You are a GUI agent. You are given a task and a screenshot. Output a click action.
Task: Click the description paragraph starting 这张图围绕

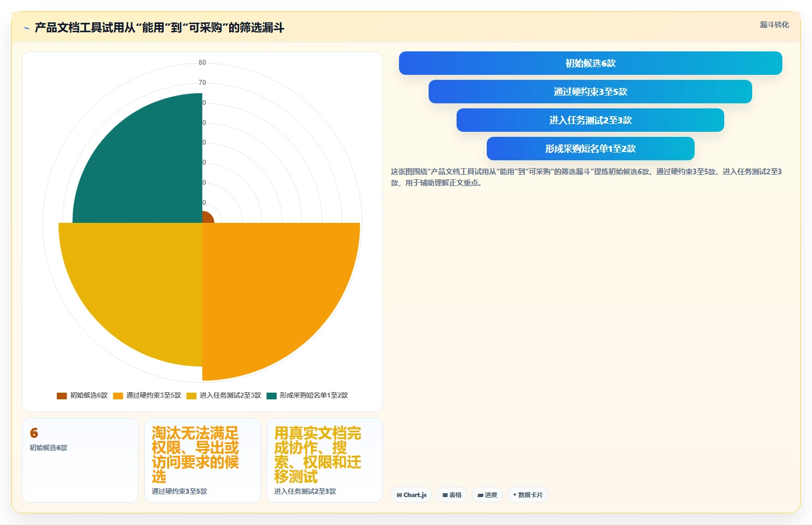tap(586, 177)
